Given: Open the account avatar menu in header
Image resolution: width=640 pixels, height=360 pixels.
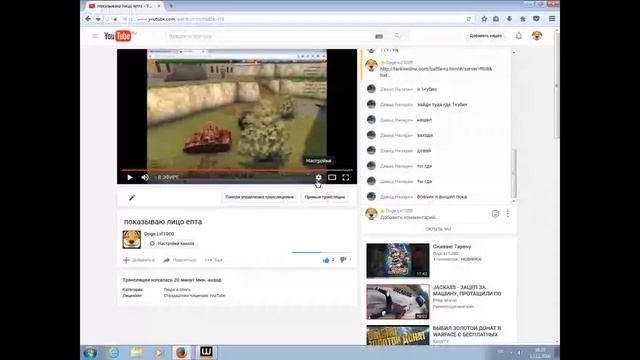Looking at the screenshot, I should [x=537, y=36].
